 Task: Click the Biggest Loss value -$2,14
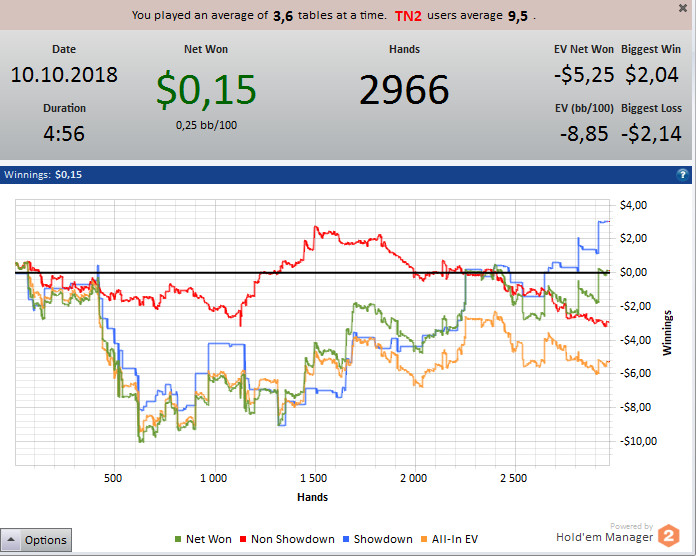pyautogui.click(x=651, y=134)
